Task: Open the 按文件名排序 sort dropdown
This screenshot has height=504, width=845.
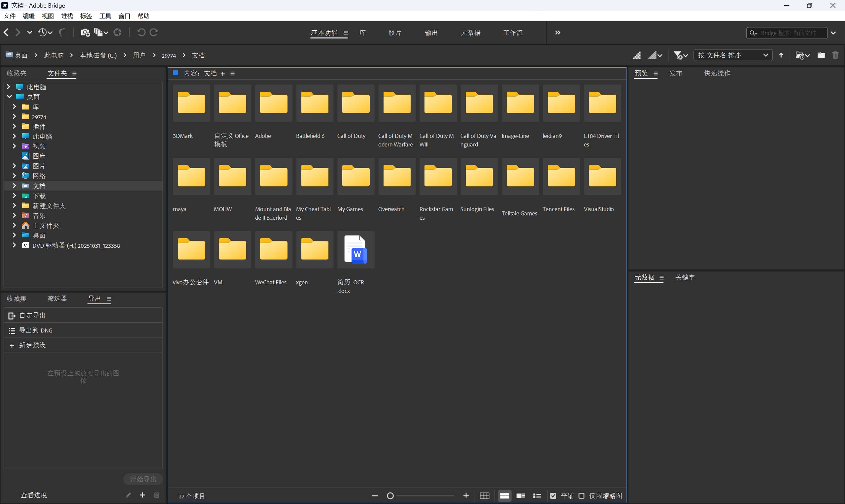Action: tap(732, 55)
